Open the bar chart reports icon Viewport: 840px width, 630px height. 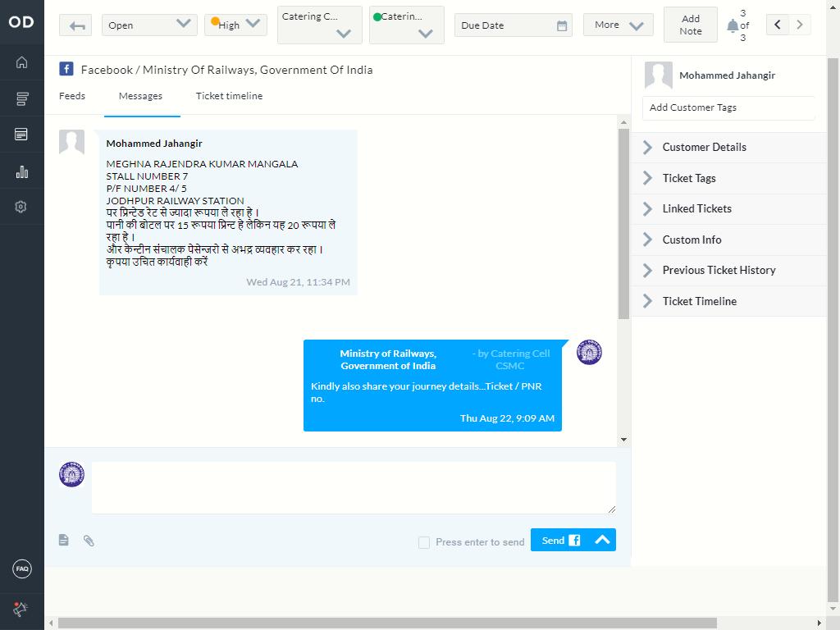point(21,171)
